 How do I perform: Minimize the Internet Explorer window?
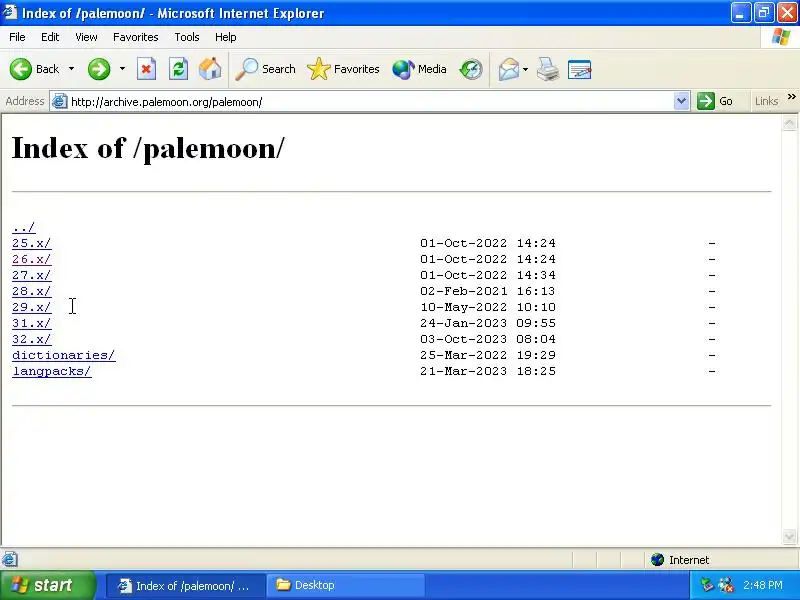click(x=740, y=13)
